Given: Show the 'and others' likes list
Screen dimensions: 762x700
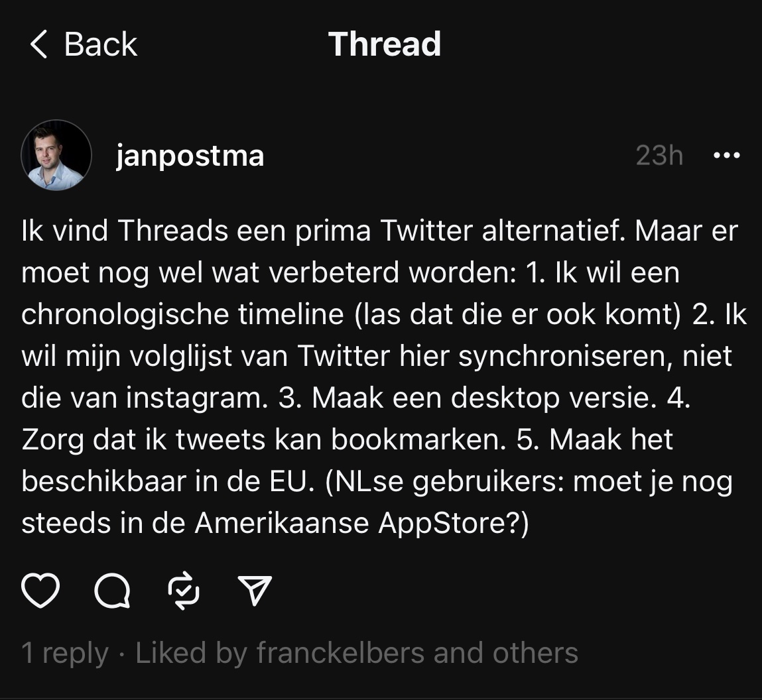Looking at the screenshot, I should tap(506, 653).
